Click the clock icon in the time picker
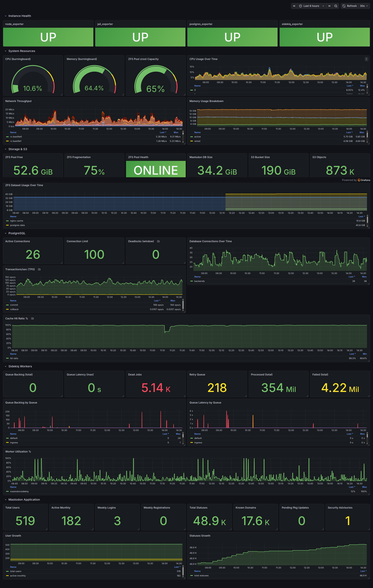This screenshot has height=588, width=373. click(x=300, y=6)
